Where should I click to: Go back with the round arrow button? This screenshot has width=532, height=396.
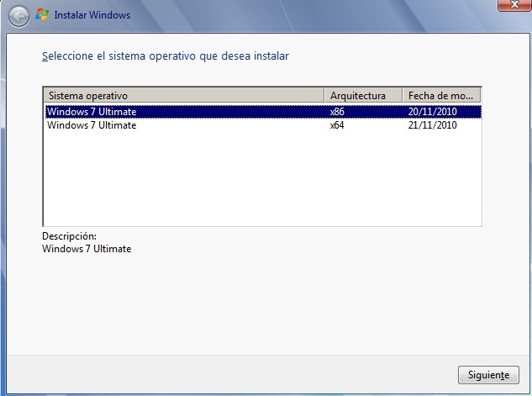[x=18, y=16]
